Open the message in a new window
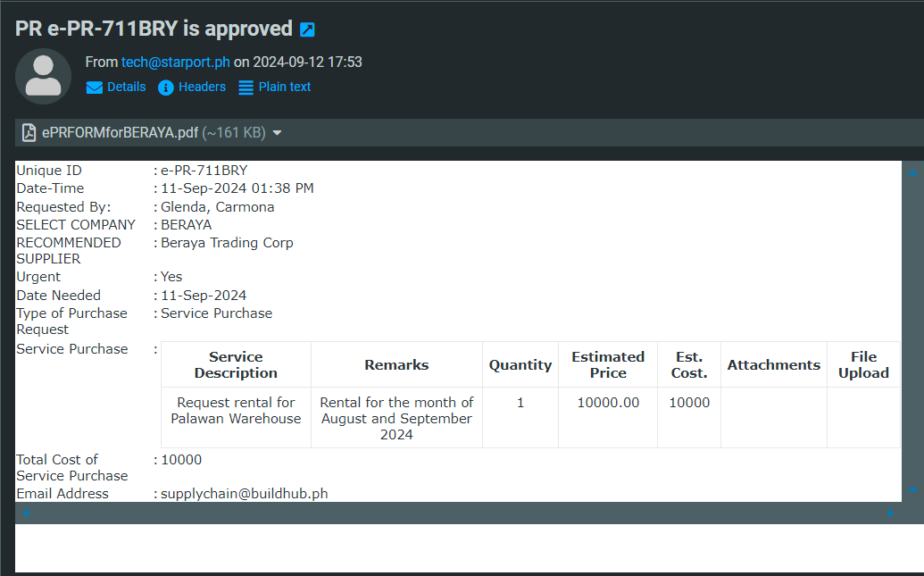 point(307,29)
